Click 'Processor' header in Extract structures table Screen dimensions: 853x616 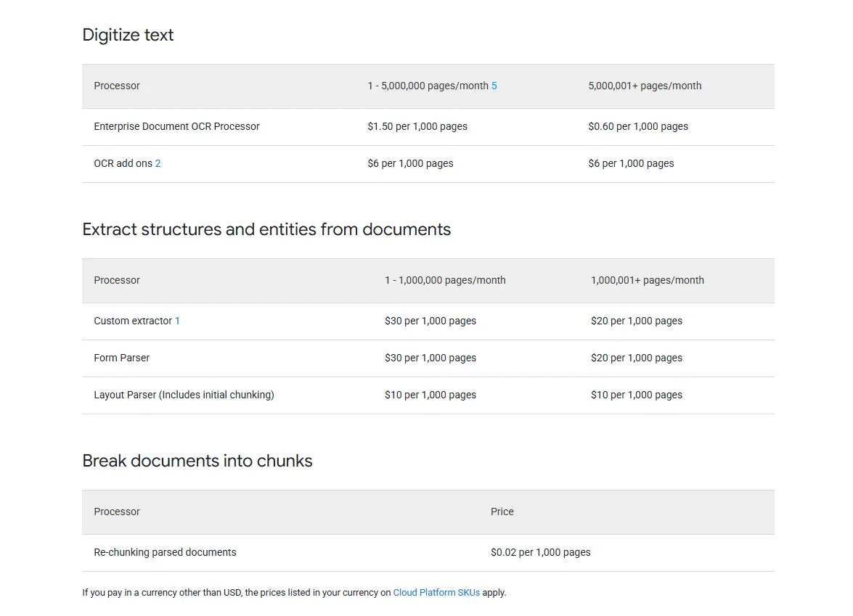pos(117,281)
